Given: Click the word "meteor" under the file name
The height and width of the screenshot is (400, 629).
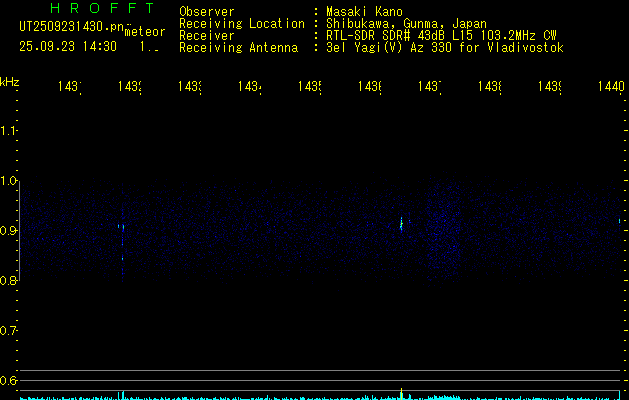Looking at the screenshot, I should pyautogui.click(x=145, y=32).
